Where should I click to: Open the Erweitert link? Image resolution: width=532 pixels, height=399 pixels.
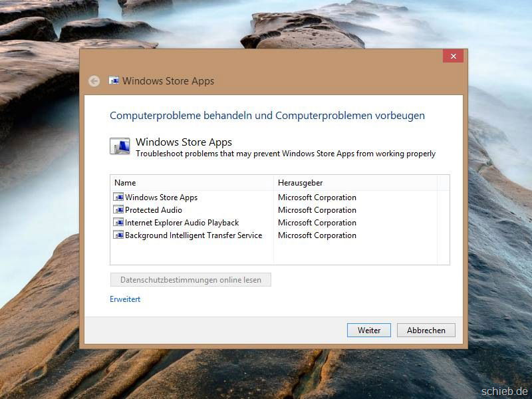click(x=125, y=299)
